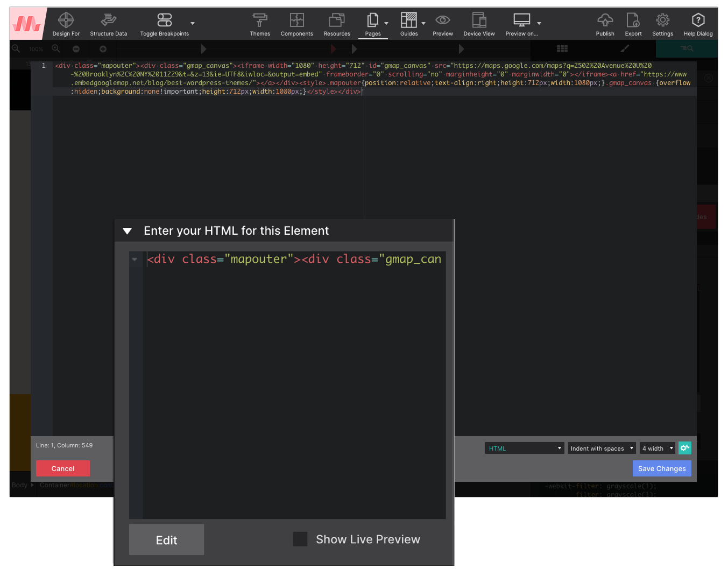Expand the Preview on dropdown arrow
Screen dimensions: 728x582
pyautogui.click(x=539, y=23)
